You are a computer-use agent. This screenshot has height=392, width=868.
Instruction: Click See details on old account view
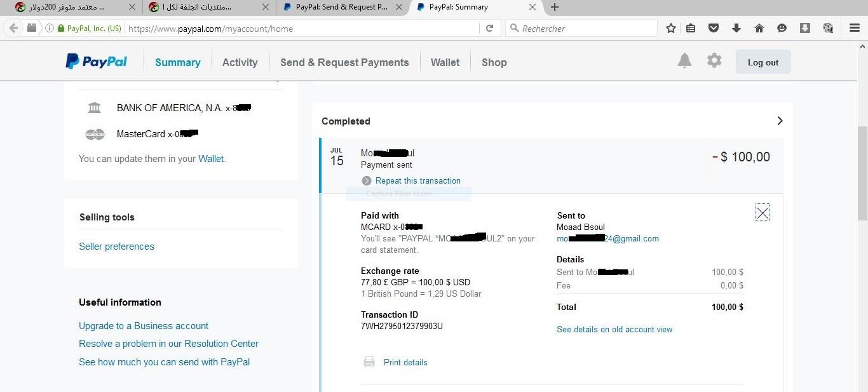click(x=614, y=329)
